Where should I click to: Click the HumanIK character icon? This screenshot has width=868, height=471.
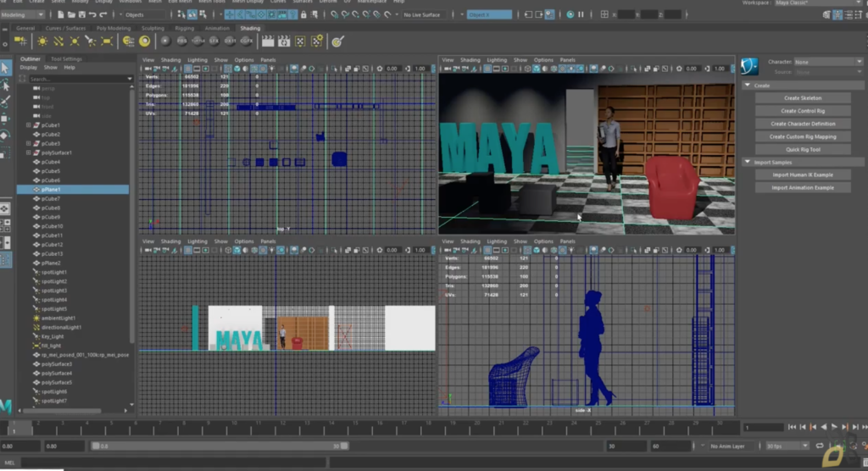coord(749,66)
